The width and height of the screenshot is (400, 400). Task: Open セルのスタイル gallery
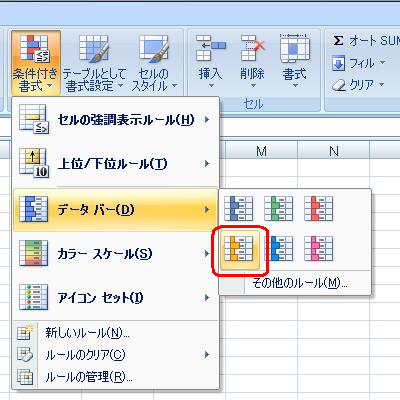click(154, 63)
